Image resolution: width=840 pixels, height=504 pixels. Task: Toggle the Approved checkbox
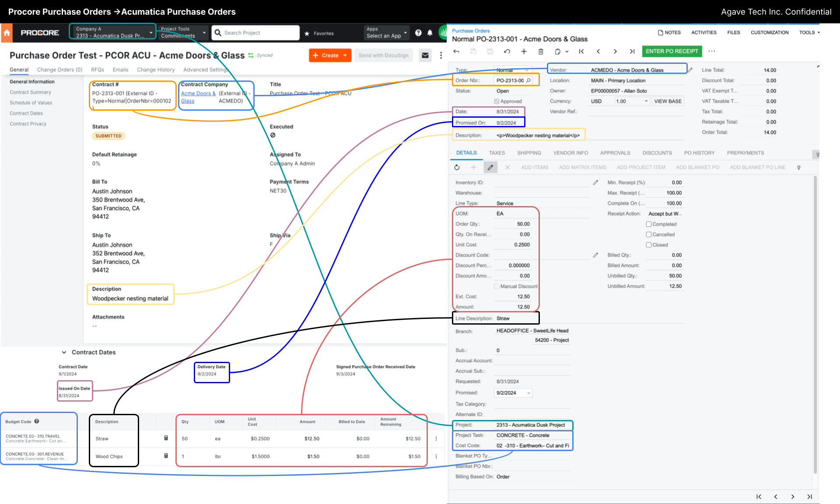click(497, 101)
